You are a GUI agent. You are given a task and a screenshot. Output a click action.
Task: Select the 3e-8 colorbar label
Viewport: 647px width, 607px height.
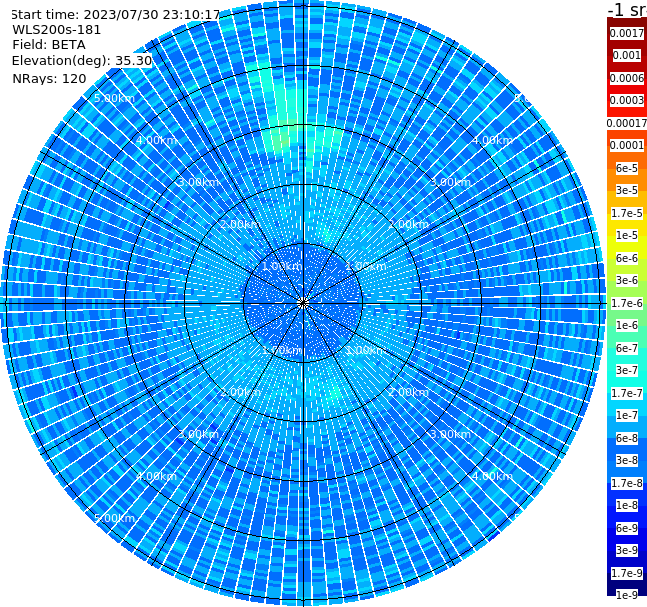pyautogui.click(x=627, y=460)
